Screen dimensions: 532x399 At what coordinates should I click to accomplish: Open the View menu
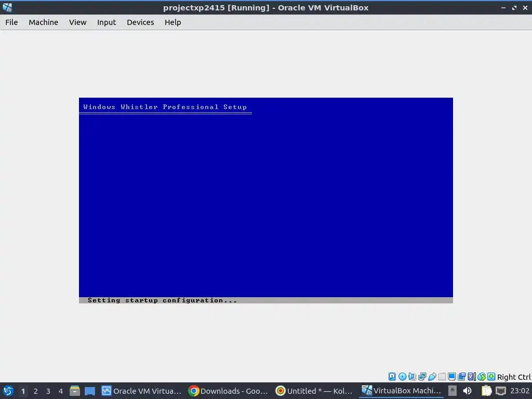tap(78, 22)
